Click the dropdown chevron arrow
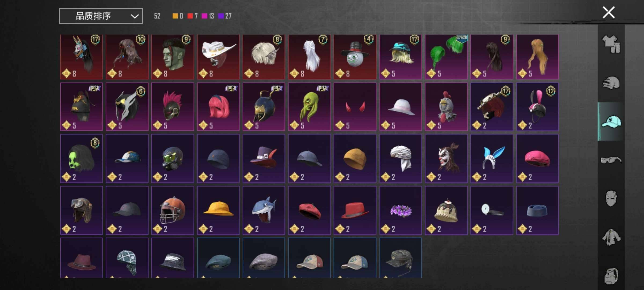 pyautogui.click(x=134, y=16)
